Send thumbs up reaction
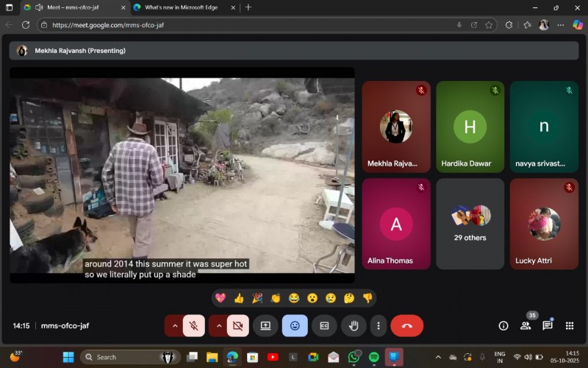Screen dimensions: 588x368 (x=239, y=298)
